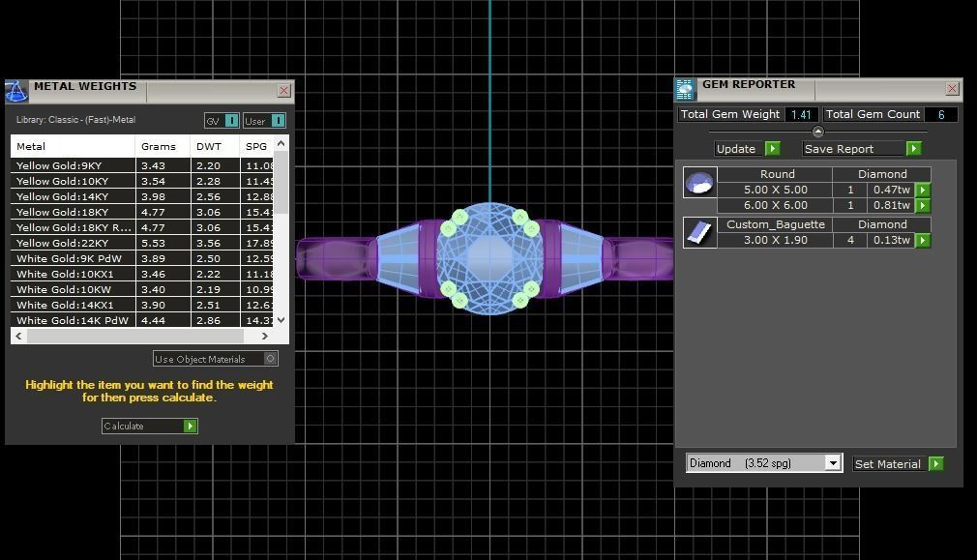Click the Total Gem Count value 6
The width and height of the screenshot is (977, 560).
click(941, 115)
